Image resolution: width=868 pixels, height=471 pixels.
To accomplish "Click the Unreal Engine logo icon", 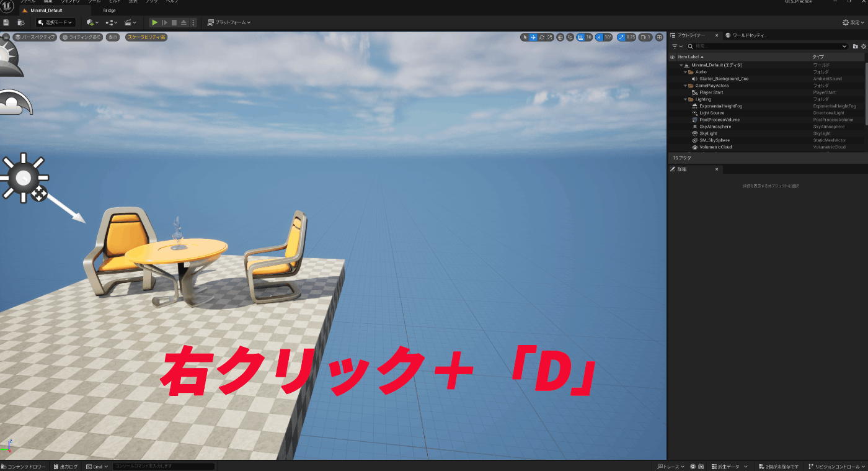I will (x=6, y=6).
